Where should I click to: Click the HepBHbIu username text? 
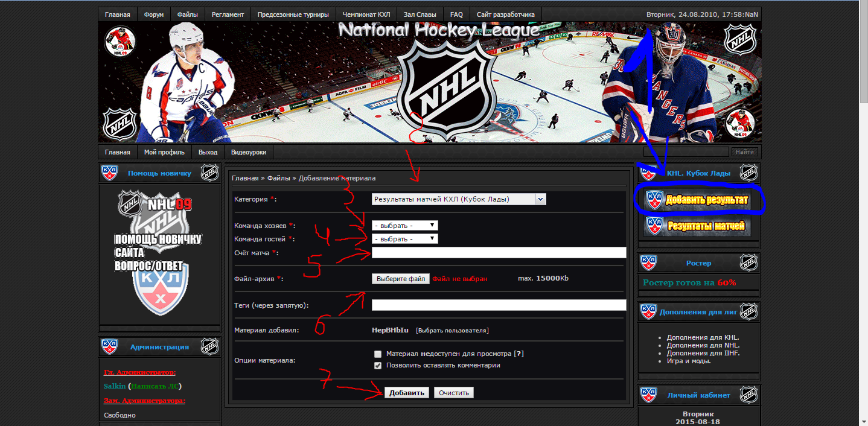click(390, 330)
